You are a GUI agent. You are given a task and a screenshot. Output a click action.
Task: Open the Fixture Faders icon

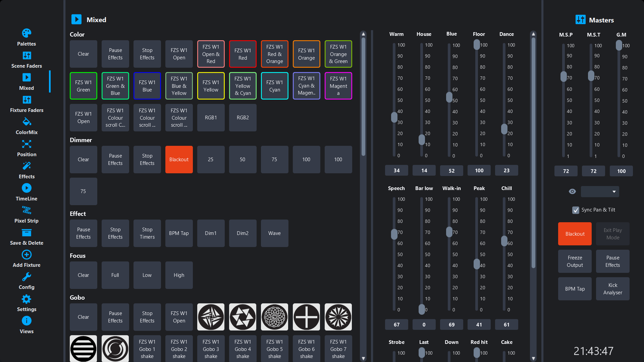(x=26, y=100)
